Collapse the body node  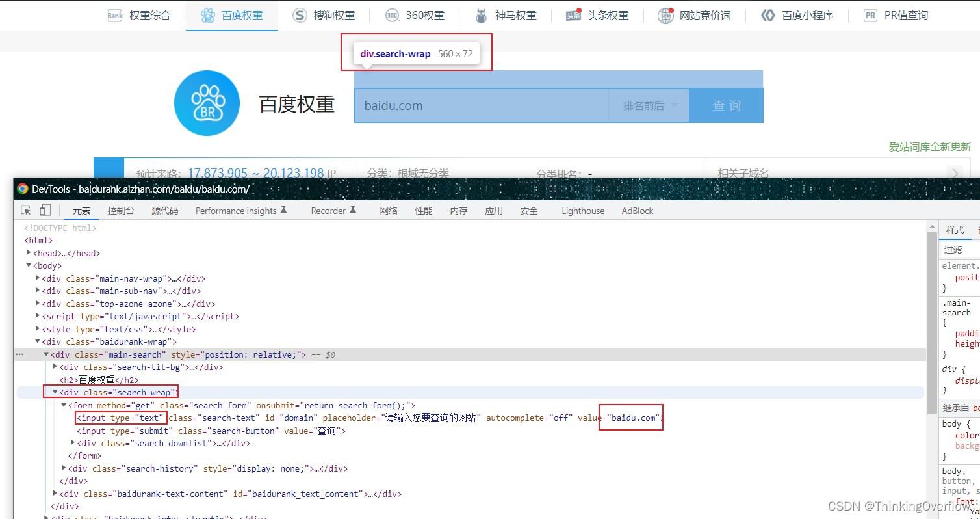[x=29, y=265]
